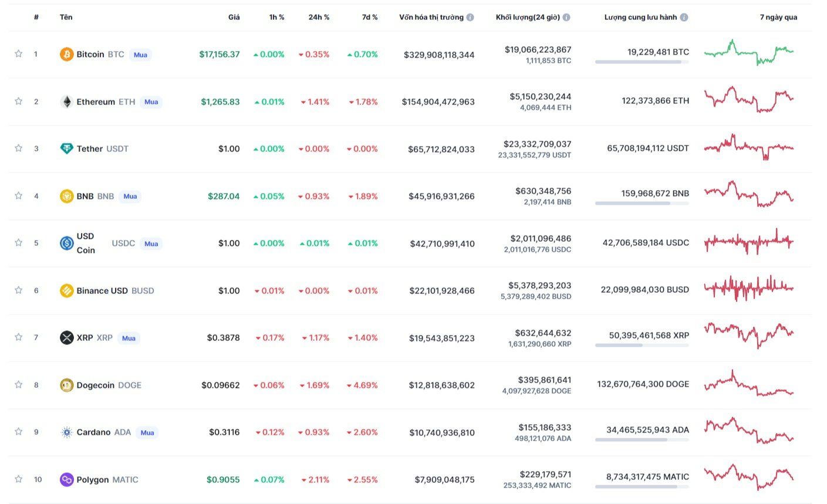
Task: Click Bitcoin price $17,156.37
Action: (220, 55)
